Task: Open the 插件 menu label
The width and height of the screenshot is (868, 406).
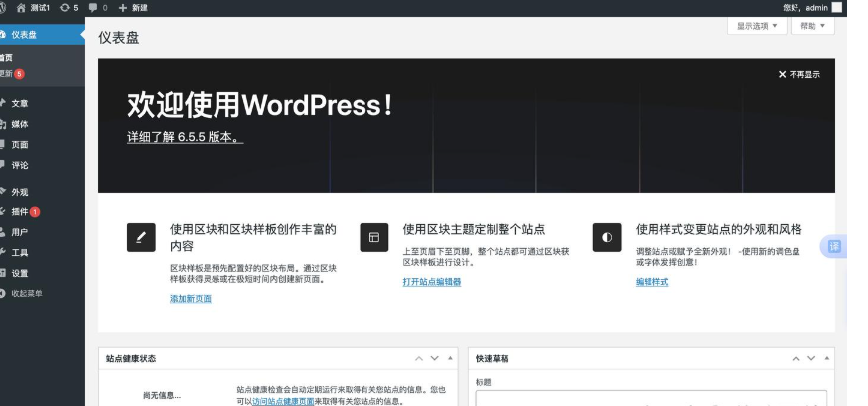Action: 20,211
